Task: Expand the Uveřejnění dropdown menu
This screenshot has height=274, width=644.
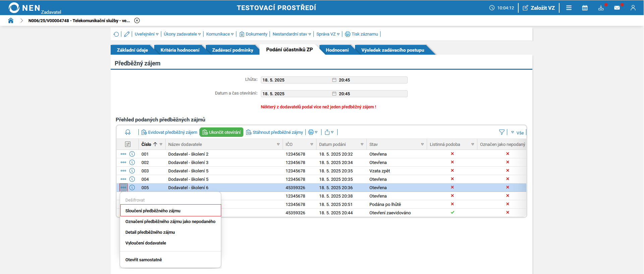Action: click(147, 34)
